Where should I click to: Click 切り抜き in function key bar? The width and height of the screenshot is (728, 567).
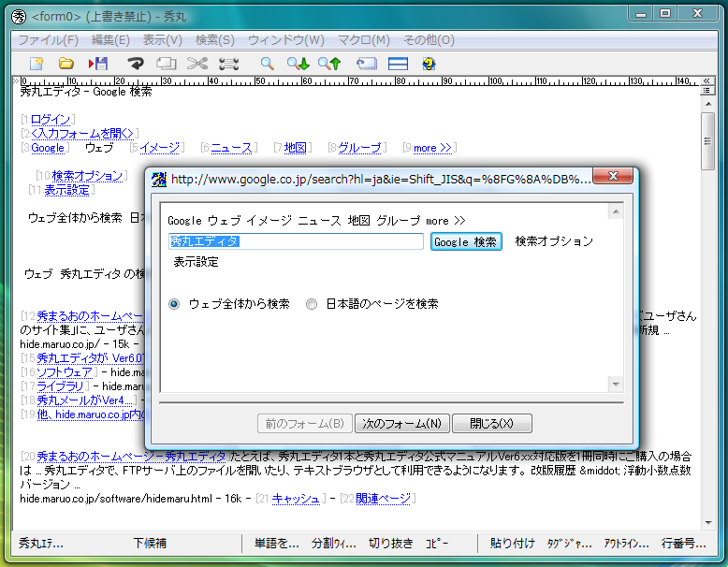click(x=390, y=544)
